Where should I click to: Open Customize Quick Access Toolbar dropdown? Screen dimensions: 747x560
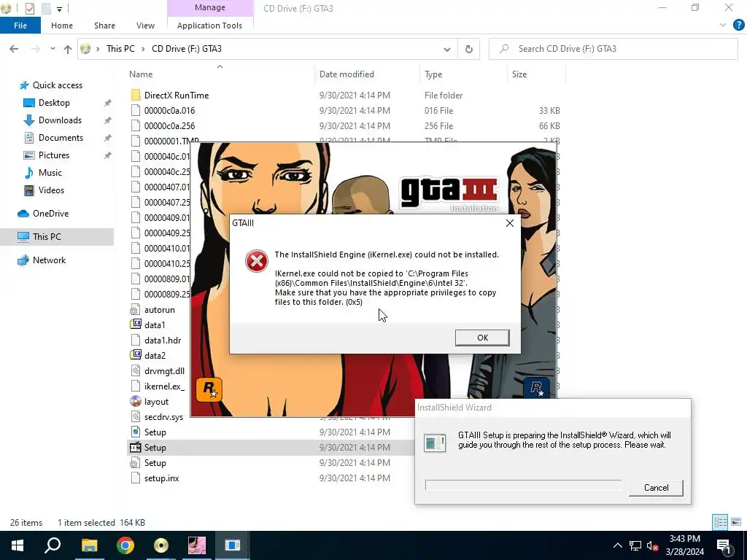(59, 9)
